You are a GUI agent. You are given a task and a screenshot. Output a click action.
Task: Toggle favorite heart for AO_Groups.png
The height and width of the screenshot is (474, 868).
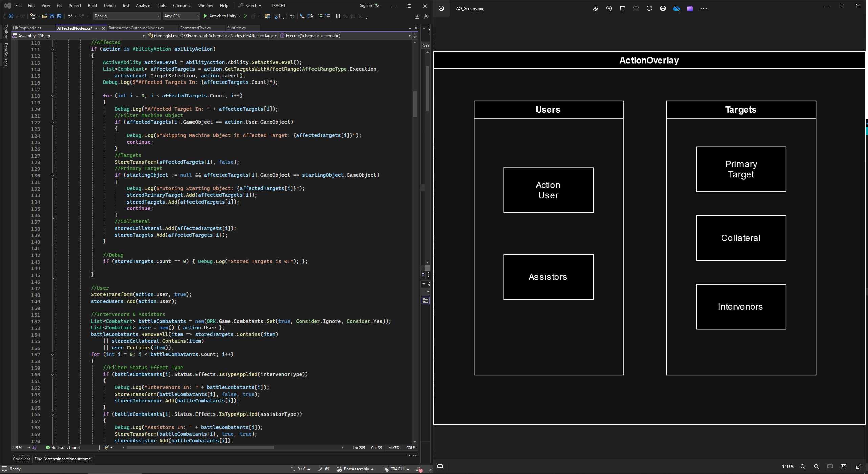point(636,9)
